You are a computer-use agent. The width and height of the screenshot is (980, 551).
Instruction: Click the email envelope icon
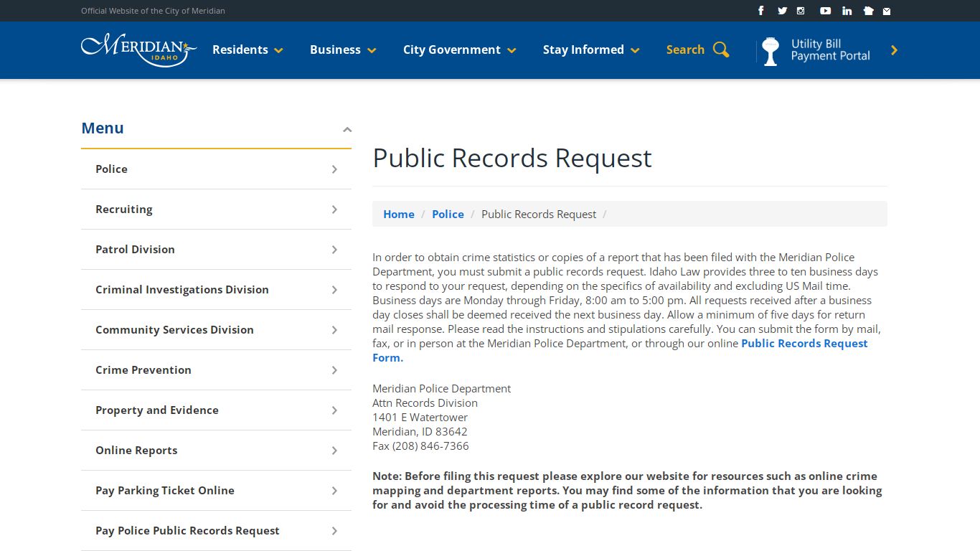[x=887, y=11]
